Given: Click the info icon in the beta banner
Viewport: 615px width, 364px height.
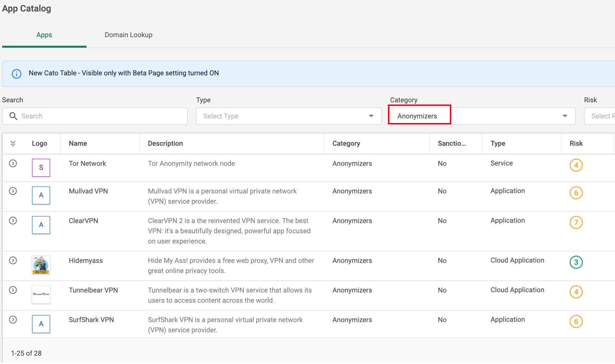Looking at the screenshot, I should [16, 74].
